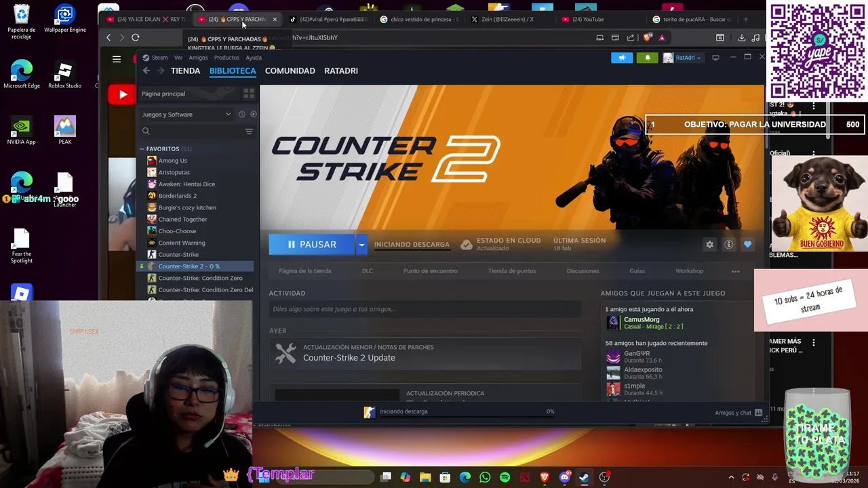868x488 pixels.
Task: Open Amigos y chat panel
Action: [738, 413]
